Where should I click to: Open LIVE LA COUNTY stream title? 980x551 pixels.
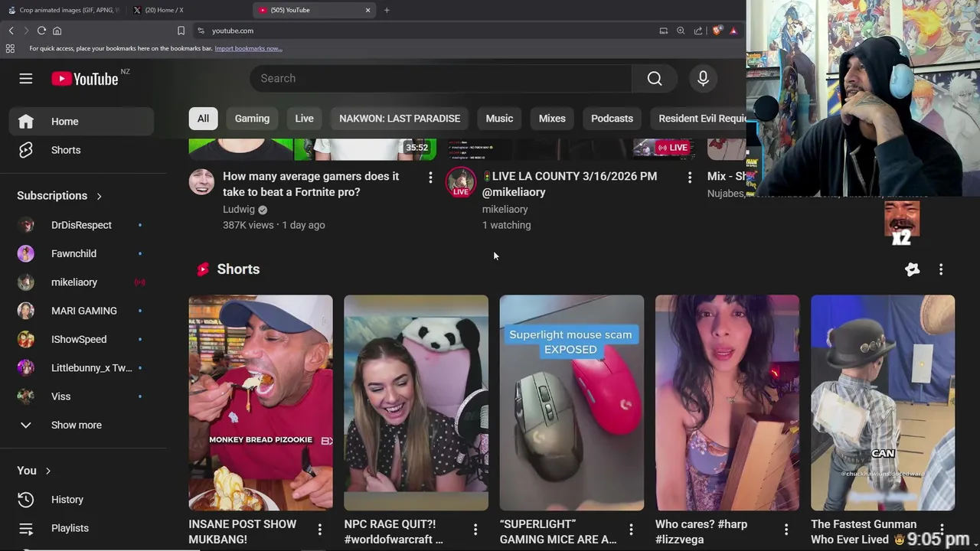tap(570, 184)
